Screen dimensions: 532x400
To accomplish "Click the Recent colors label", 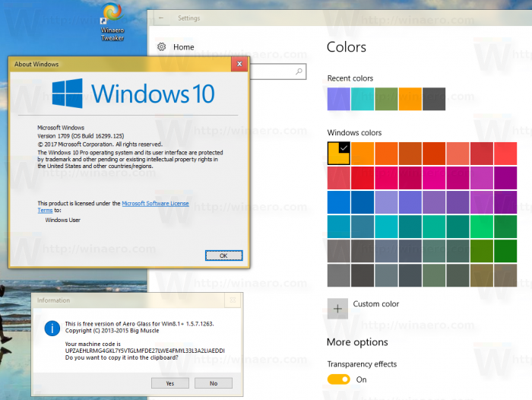I will (x=350, y=78).
